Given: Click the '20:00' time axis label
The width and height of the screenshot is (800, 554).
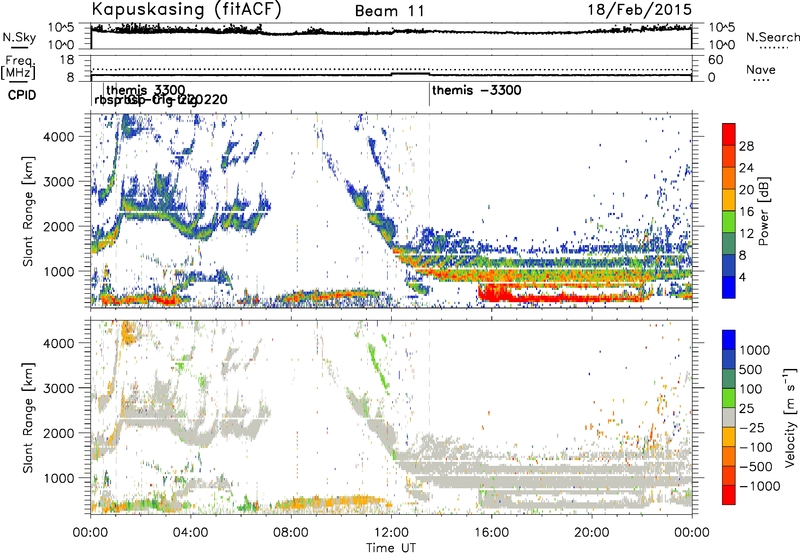Looking at the screenshot, I should pos(592,533).
